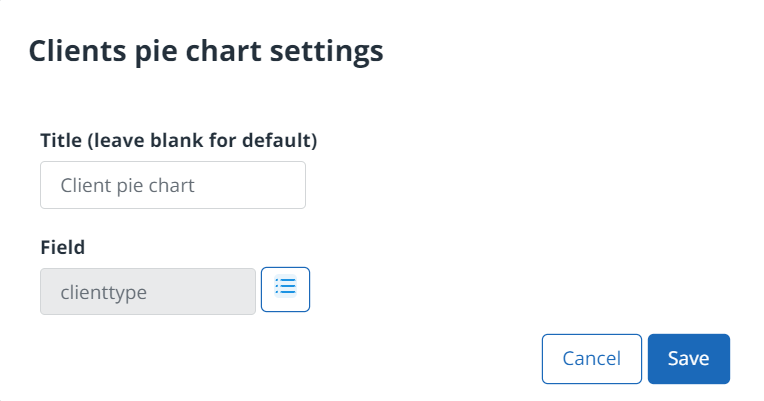
Task: Click the 'Client pie chart' placeholder box
Action: coord(172,185)
